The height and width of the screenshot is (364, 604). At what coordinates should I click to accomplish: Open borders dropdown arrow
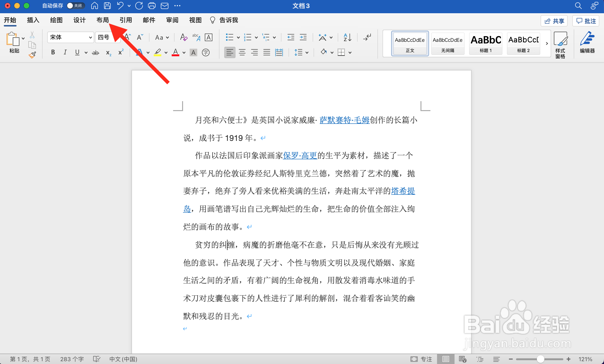tap(350, 52)
